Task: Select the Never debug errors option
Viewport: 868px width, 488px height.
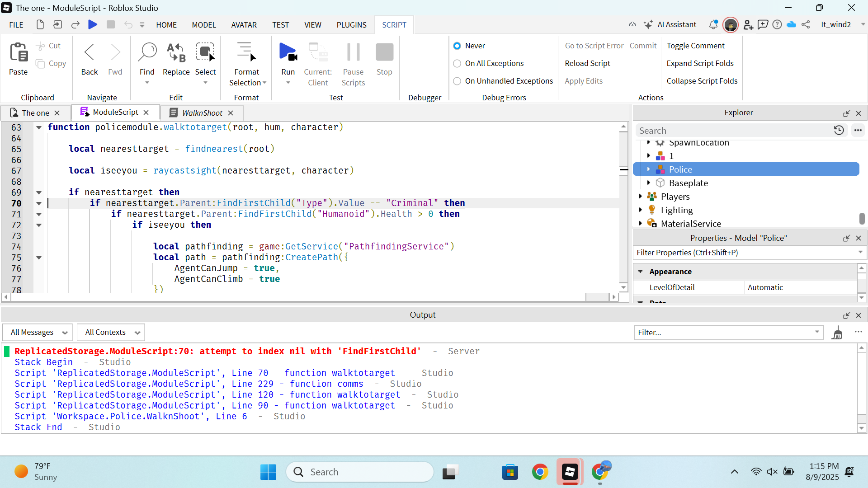Action: [458, 46]
